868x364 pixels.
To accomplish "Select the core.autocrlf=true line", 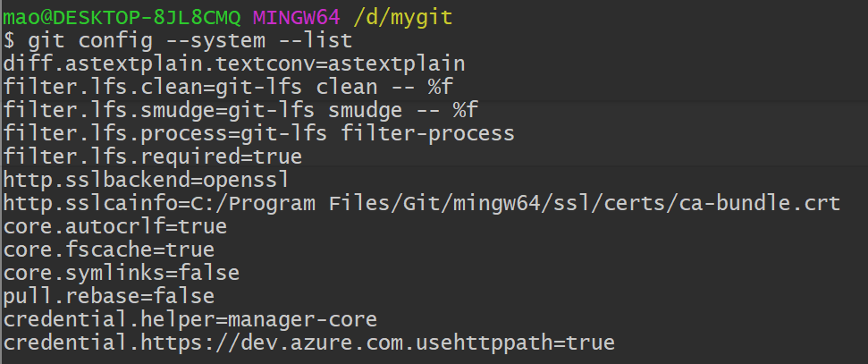I will coord(115,227).
